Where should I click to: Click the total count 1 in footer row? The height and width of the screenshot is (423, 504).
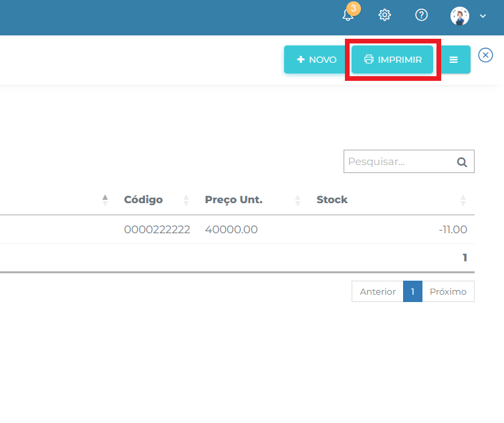click(x=465, y=257)
